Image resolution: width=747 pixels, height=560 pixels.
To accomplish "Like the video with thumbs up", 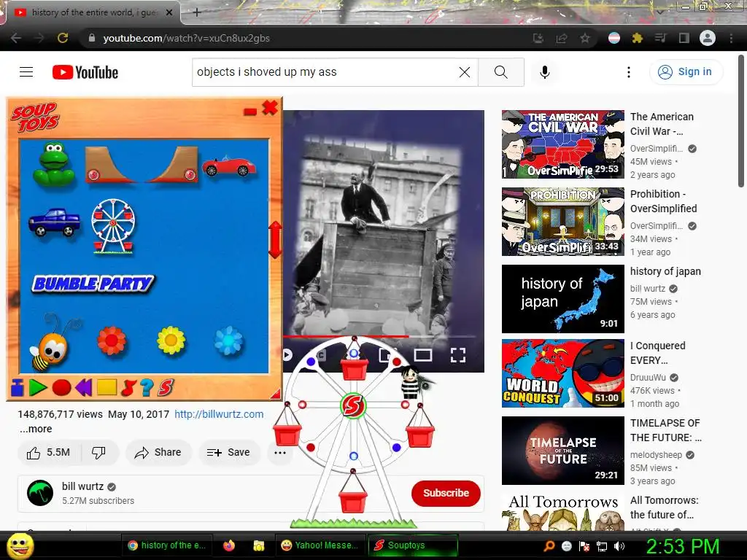I will 49,452.
